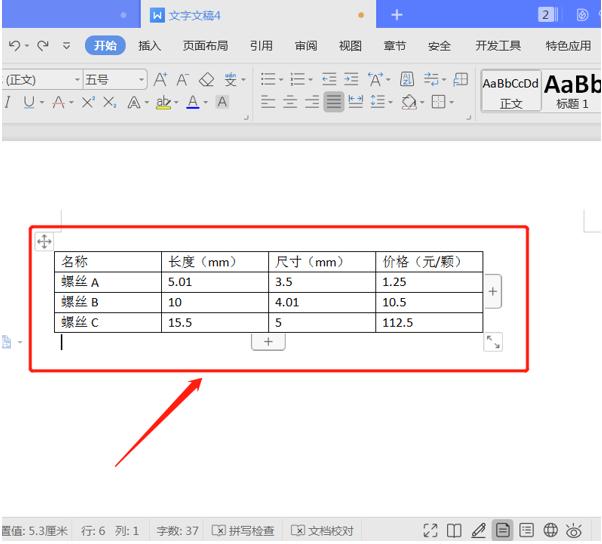Apply bulleted list formatting
Screen dimensions: 602x544
(268, 79)
